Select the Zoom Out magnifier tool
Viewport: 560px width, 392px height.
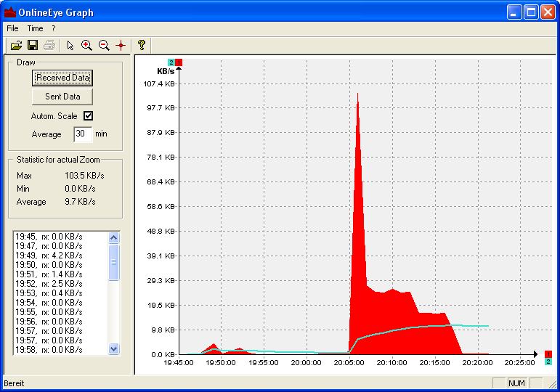[x=104, y=45]
